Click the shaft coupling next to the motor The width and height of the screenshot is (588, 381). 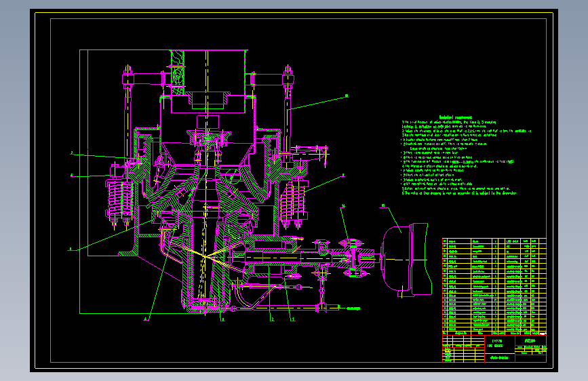click(352, 258)
